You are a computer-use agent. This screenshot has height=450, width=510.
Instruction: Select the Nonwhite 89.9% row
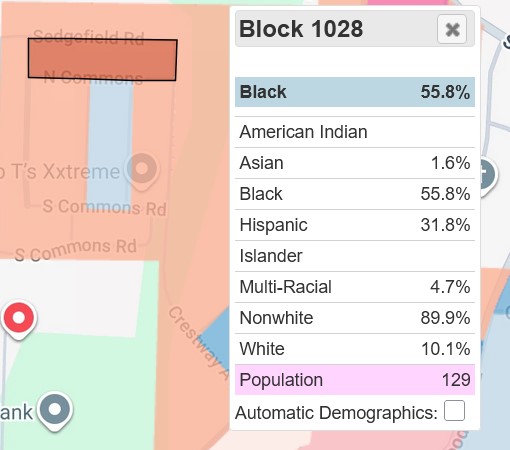(x=355, y=318)
